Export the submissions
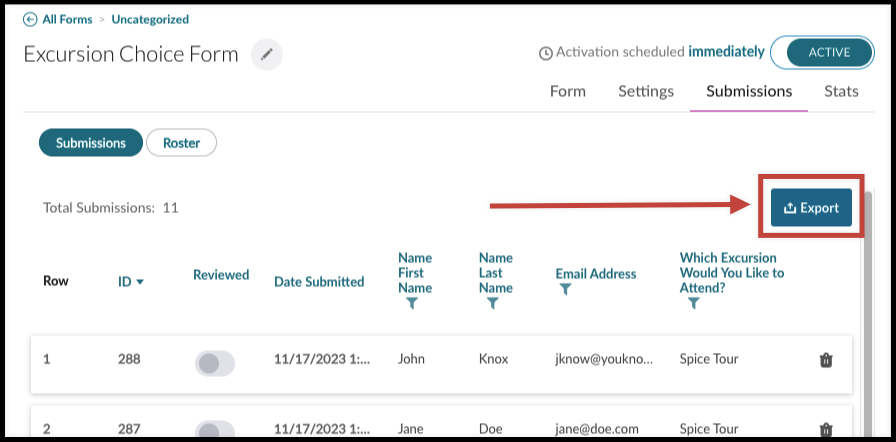 [811, 208]
